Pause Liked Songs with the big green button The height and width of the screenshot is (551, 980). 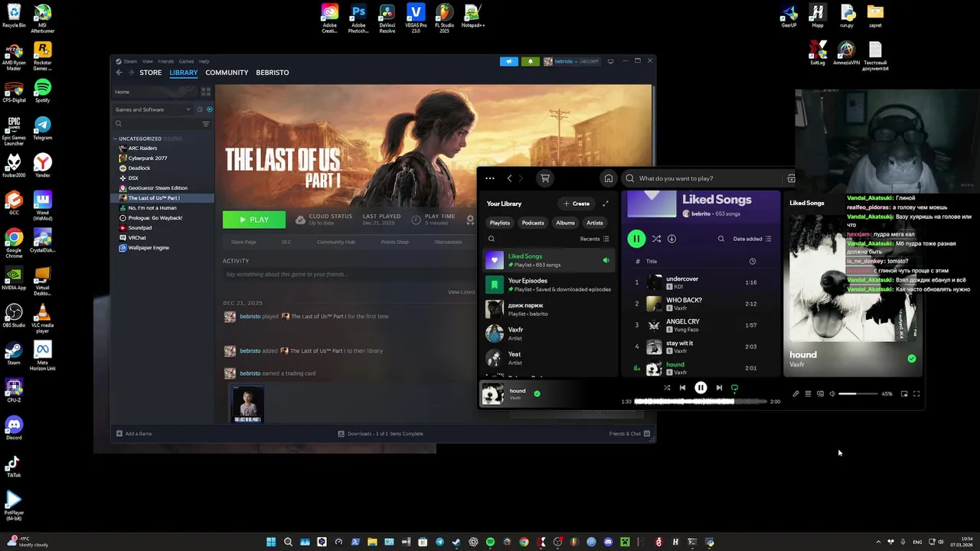click(x=636, y=239)
